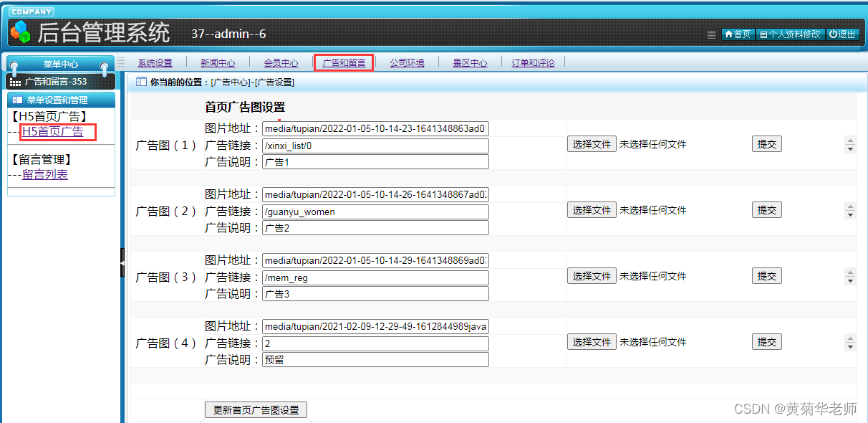Click the 更新首页广告图设置 button at bottom
The height and width of the screenshot is (423, 868).
[x=256, y=409]
